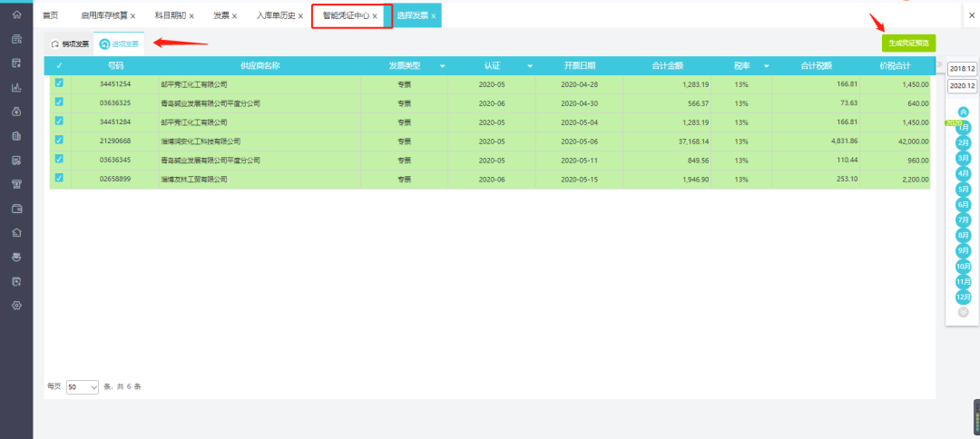Select the 6月 month button

coord(963,205)
